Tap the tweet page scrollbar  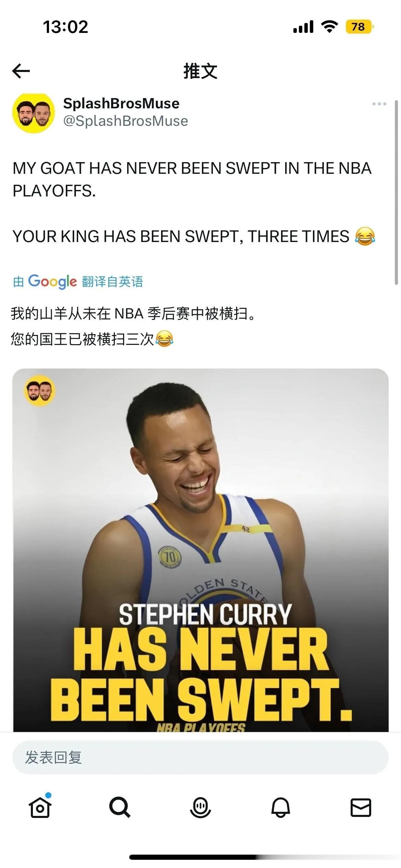(397, 192)
